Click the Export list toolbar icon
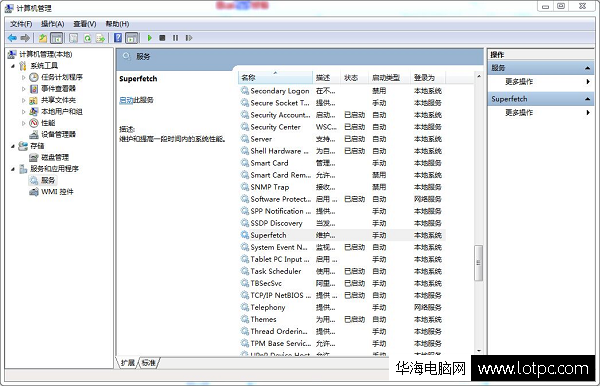Image resolution: width=600 pixels, height=386 pixels. (x=100, y=38)
